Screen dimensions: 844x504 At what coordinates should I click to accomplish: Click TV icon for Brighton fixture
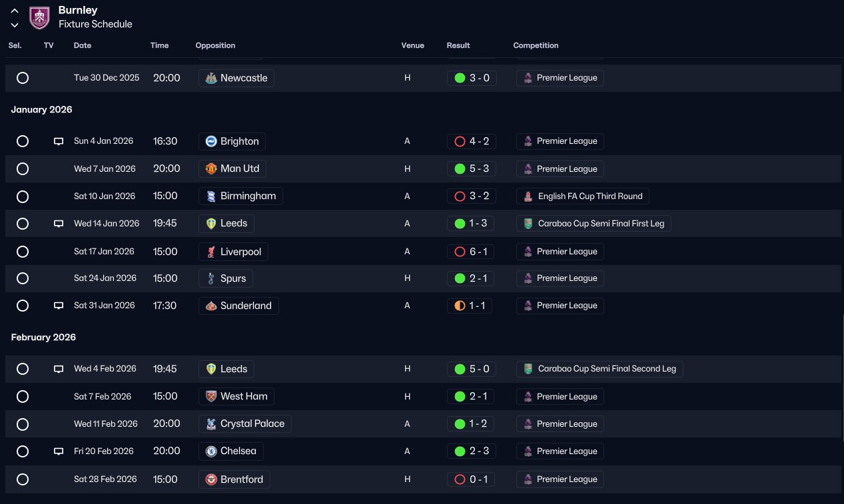click(x=59, y=141)
